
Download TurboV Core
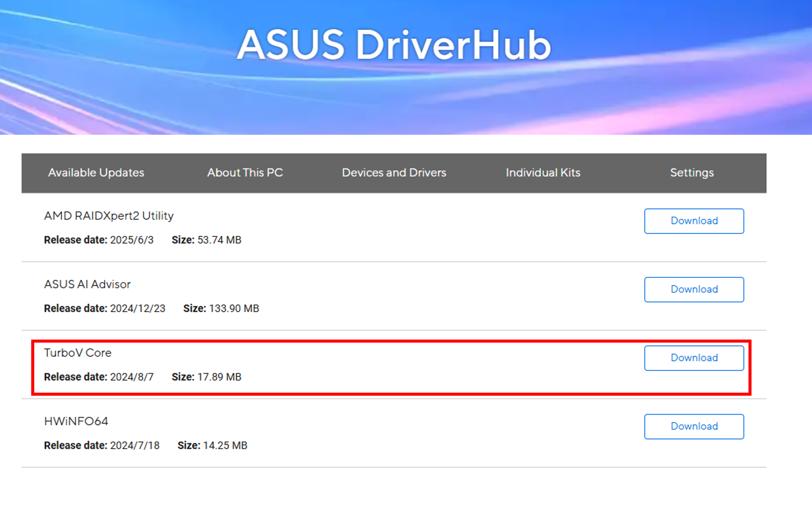tap(694, 358)
